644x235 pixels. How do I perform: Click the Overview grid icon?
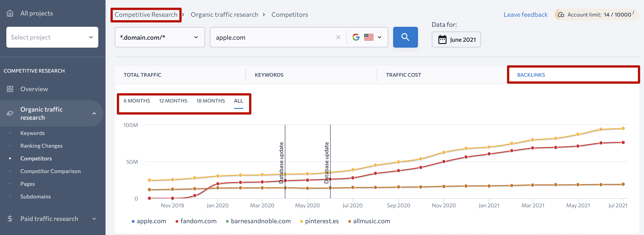click(10, 89)
